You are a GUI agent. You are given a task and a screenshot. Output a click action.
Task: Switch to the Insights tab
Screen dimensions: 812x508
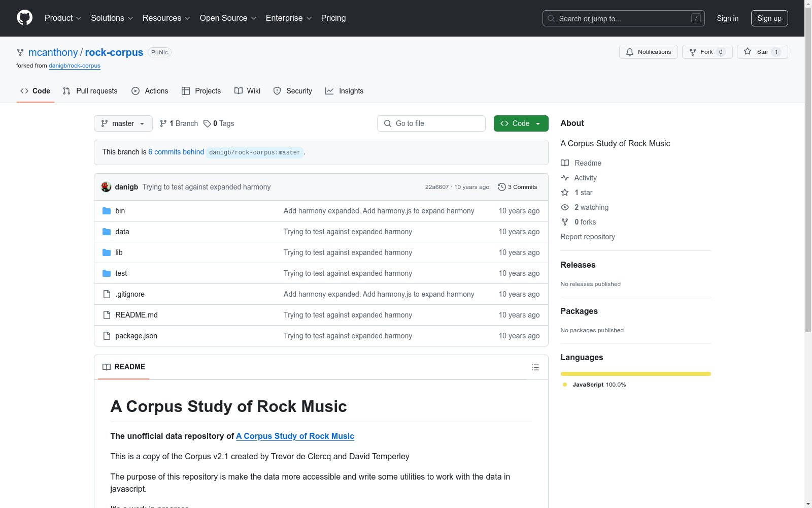point(345,91)
